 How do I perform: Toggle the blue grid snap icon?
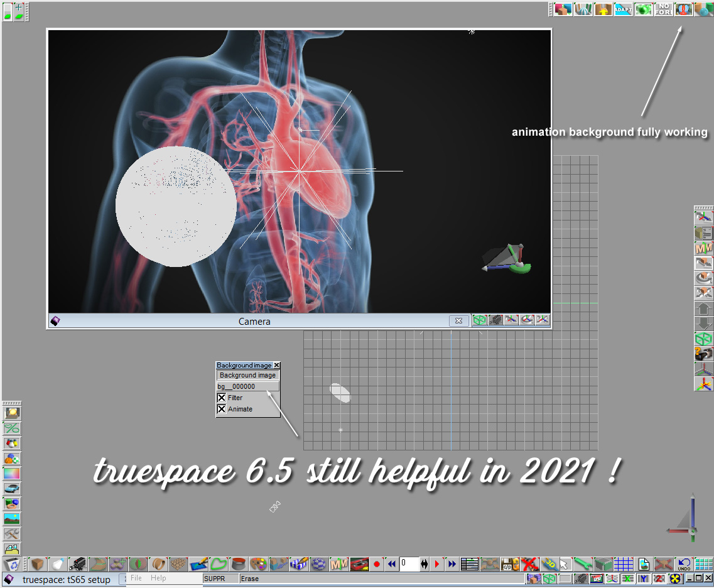(x=623, y=564)
